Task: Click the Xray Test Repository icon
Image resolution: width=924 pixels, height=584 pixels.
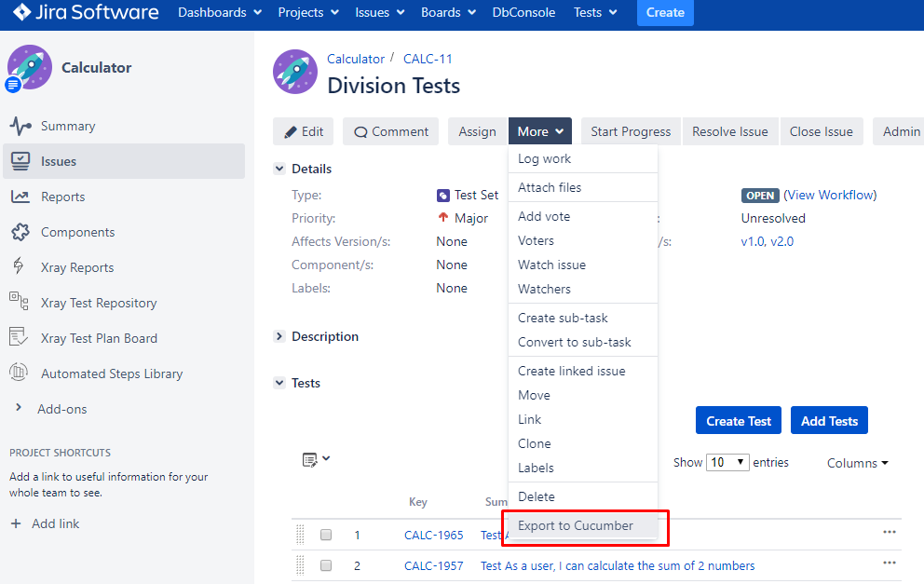Action: point(19,301)
